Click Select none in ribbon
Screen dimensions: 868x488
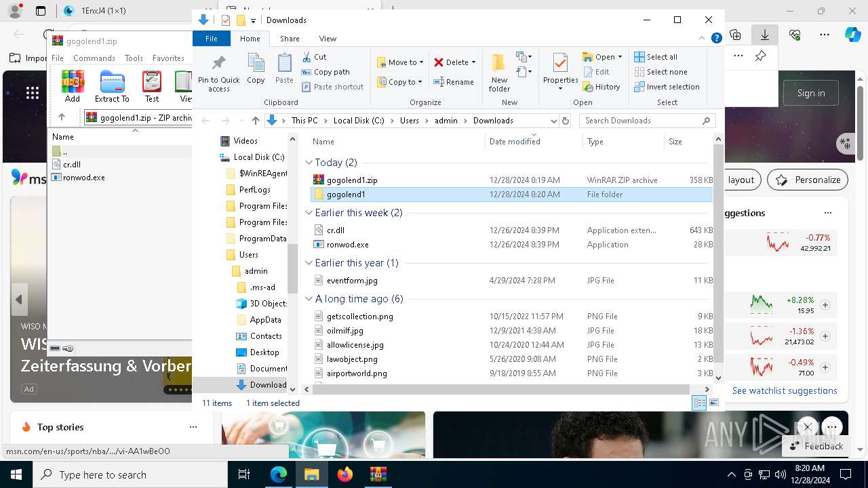click(660, 72)
